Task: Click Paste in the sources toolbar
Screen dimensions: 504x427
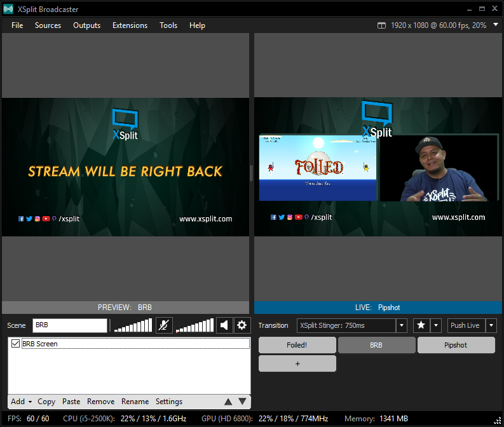Action: click(x=71, y=402)
